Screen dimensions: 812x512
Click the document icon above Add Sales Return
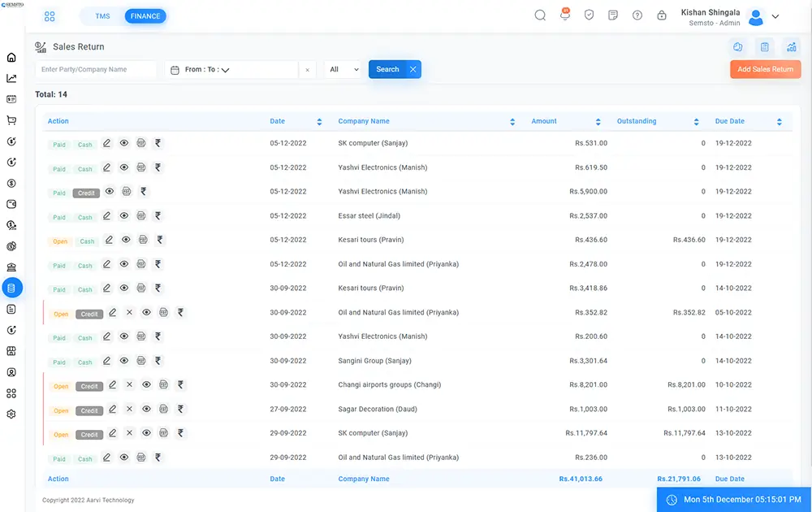pos(764,47)
